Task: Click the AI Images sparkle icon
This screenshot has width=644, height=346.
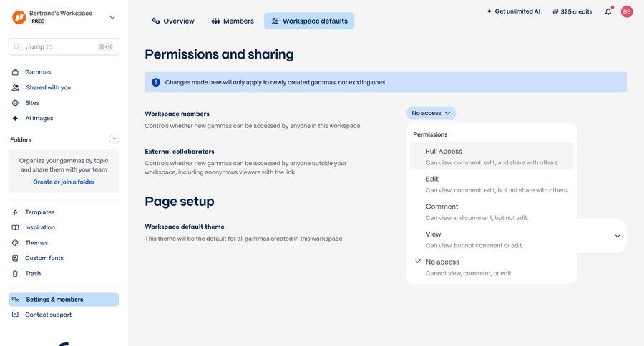Action: [15, 118]
